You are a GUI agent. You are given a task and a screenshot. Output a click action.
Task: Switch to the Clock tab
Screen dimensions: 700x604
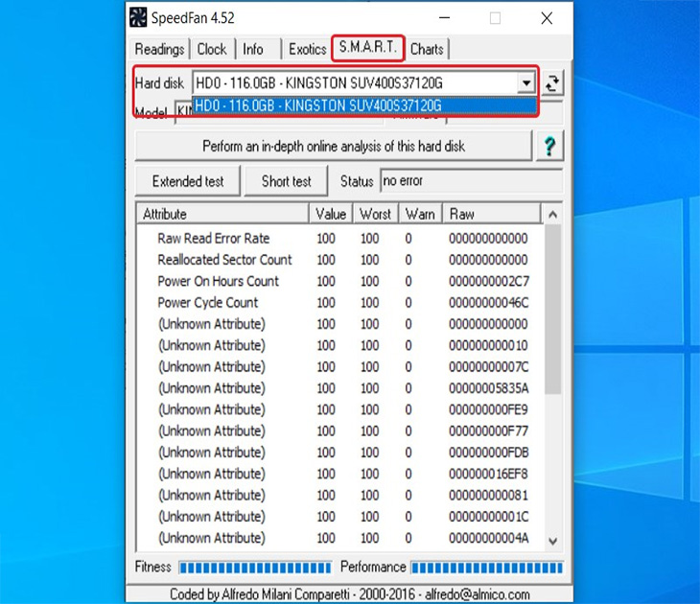click(212, 49)
